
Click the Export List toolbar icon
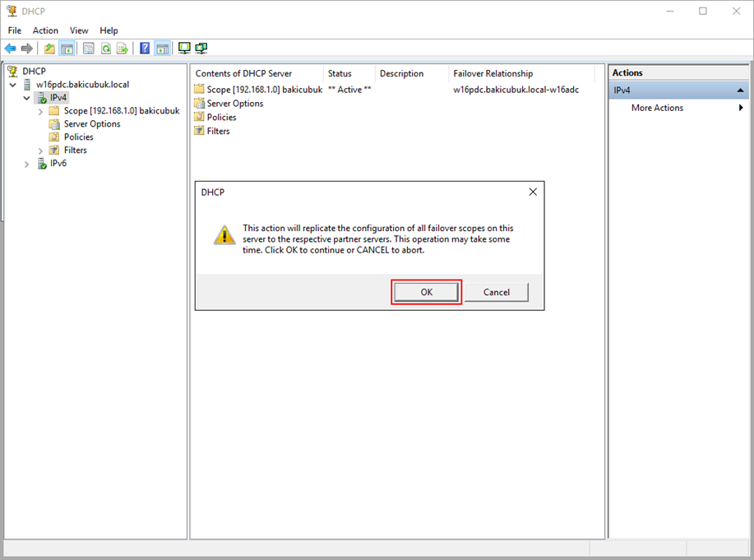(123, 49)
